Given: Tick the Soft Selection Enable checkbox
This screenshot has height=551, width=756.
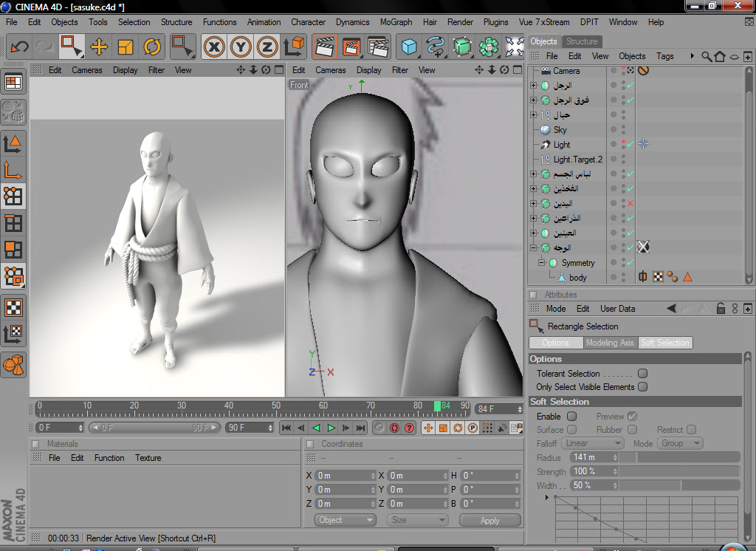Looking at the screenshot, I should pos(572,416).
